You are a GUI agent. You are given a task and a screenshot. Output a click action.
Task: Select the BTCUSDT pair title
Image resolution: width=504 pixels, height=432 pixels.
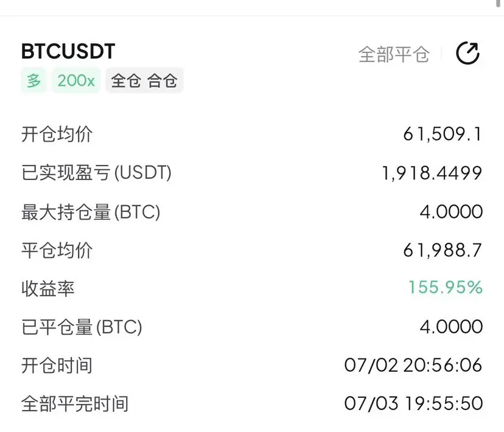pyautogui.click(x=68, y=51)
